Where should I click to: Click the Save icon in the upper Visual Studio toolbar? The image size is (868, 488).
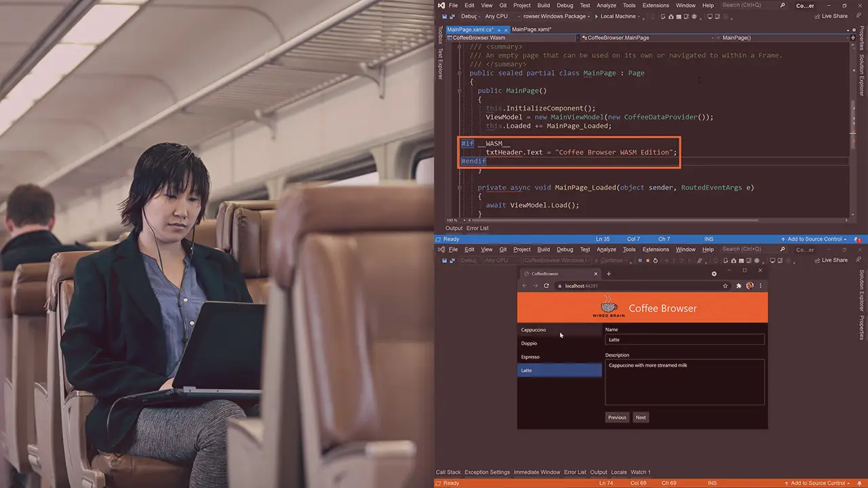444,16
